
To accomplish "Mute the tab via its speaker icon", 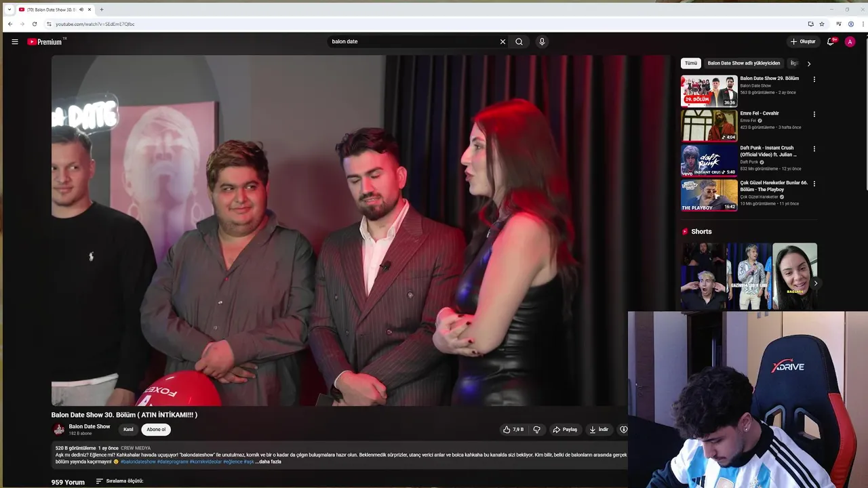I will 81,9.
